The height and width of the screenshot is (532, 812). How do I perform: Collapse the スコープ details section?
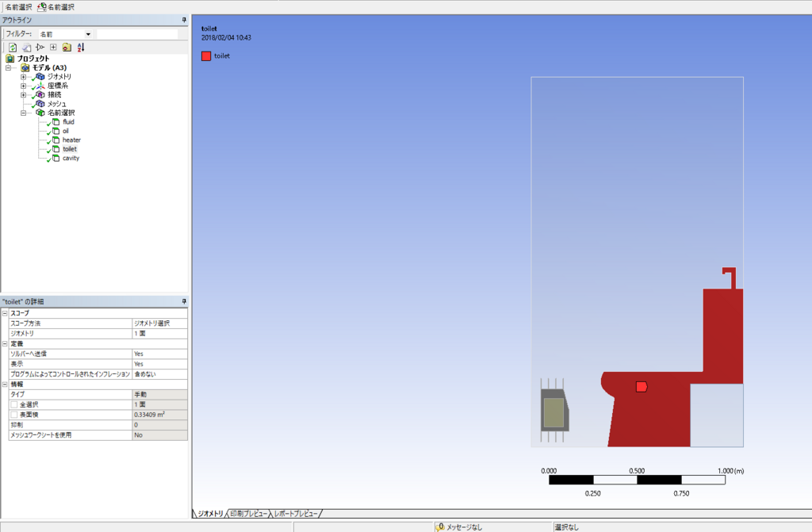[5, 313]
